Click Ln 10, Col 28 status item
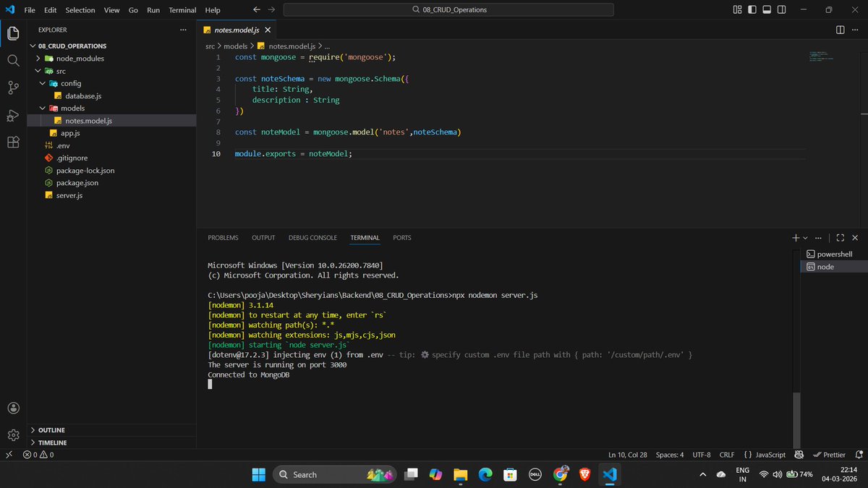Screen dimensions: 868x488 tap(628, 455)
